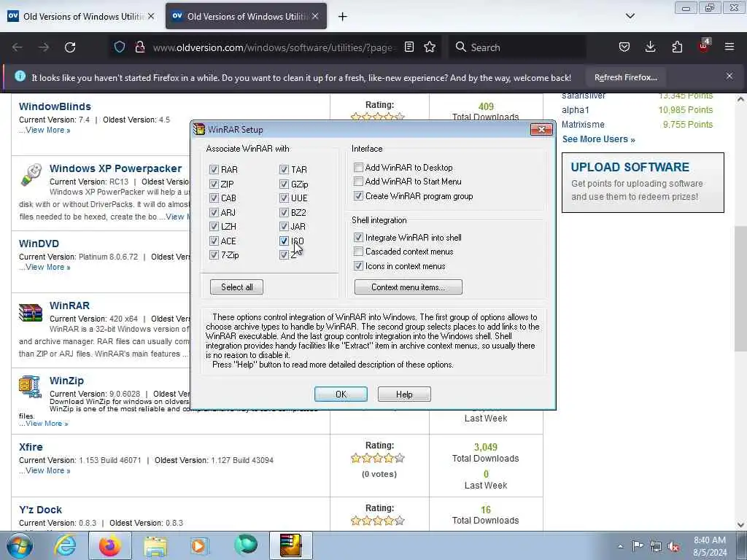Image resolution: width=747 pixels, height=560 pixels.
Task: Close the active second browser tab
Action: click(315, 16)
